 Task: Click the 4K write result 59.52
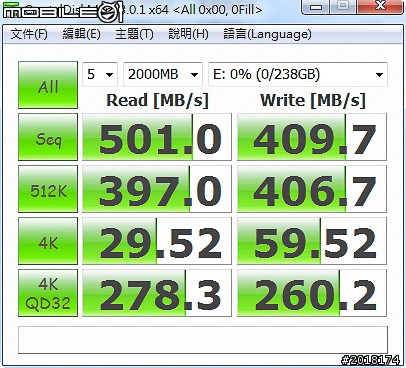(312, 241)
